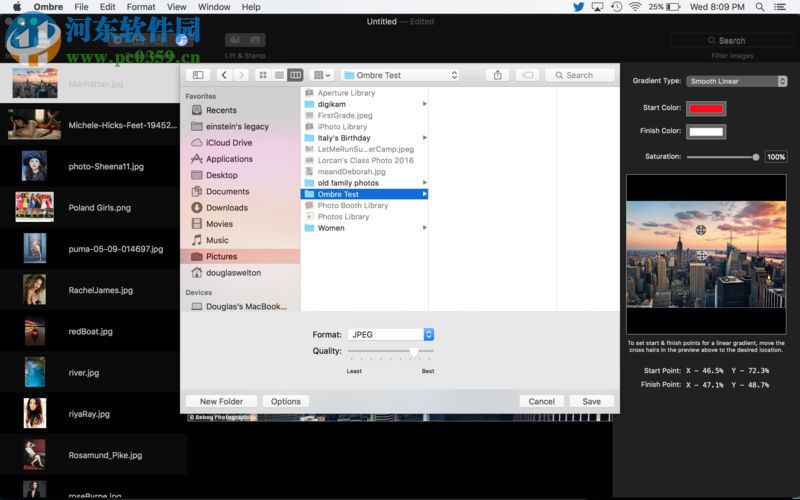Screen dimensions: 800x500
Task: Open the Format menu
Action: click(141, 7)
